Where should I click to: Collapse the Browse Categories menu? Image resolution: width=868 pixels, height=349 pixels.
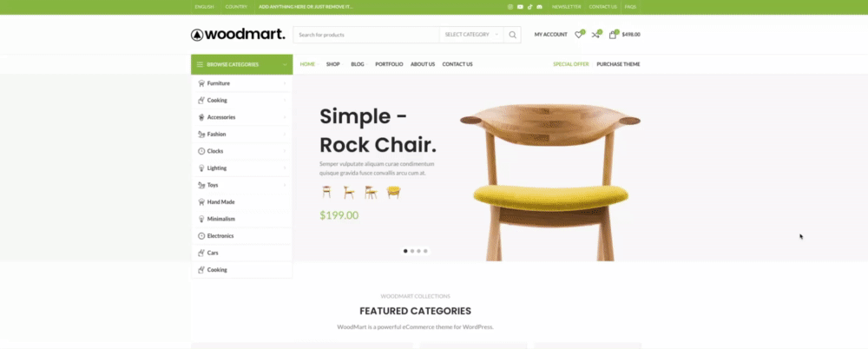tap(242, 64)
